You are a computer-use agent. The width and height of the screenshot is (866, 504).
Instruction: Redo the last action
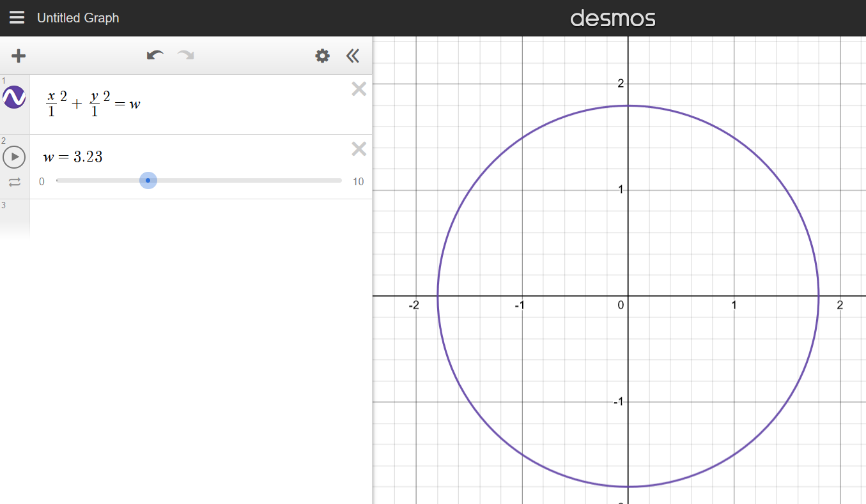click(186, 56)
